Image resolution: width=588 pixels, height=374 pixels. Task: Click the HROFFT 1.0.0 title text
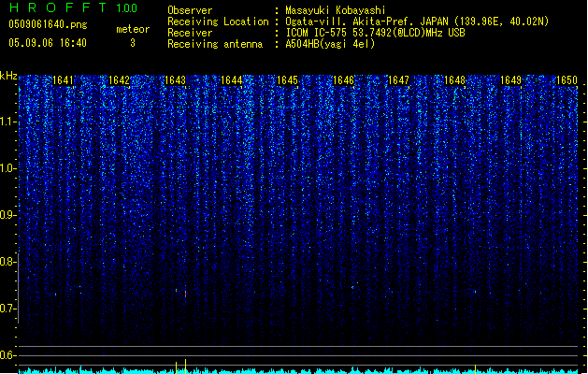pos(73,7)
